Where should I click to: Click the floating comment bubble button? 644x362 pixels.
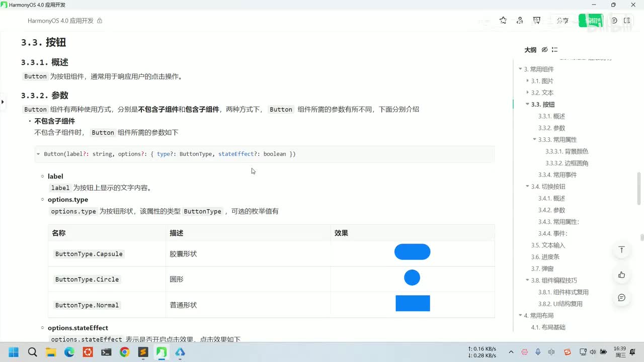coord(622,298)
